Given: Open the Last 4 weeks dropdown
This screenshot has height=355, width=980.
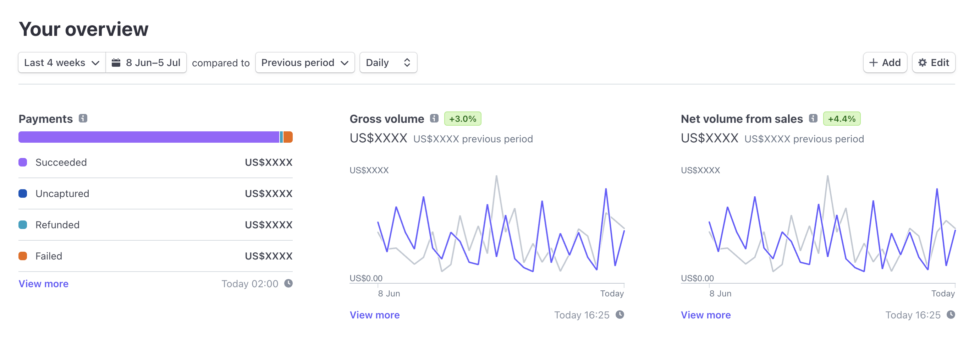Looking at the screenshot, I should (61, 62).
